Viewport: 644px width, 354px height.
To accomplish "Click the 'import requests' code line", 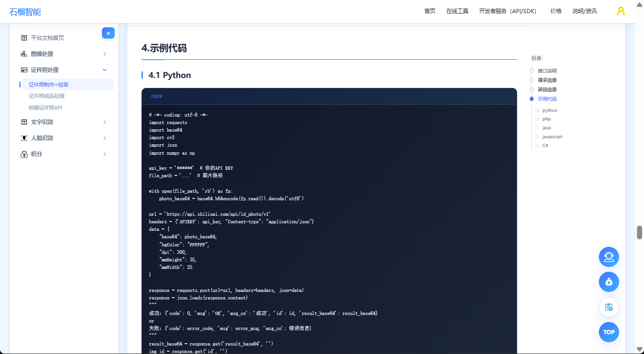I will (168, 123).
